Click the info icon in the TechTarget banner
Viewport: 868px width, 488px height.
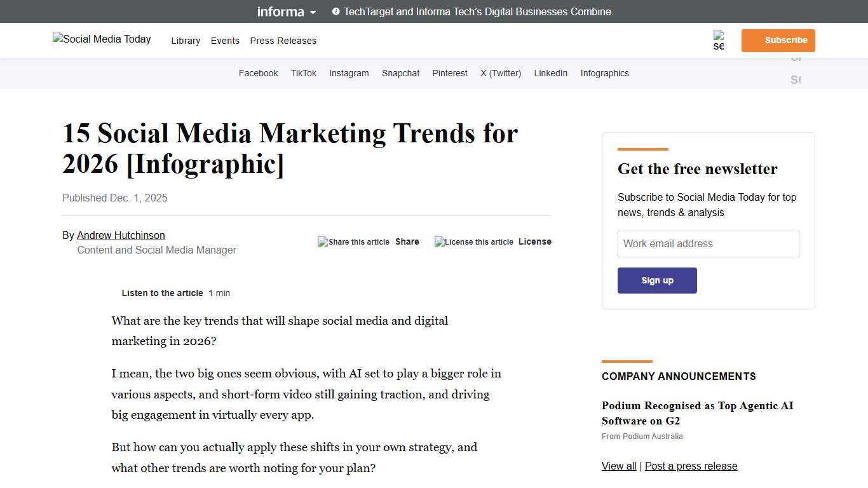click(x=336, y=11)
